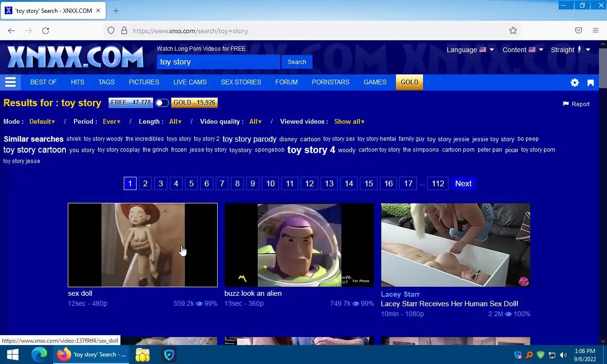This screenshot has width=607, height=364.
Task: Open File Explorer from the taskbar
Action: 143,355
